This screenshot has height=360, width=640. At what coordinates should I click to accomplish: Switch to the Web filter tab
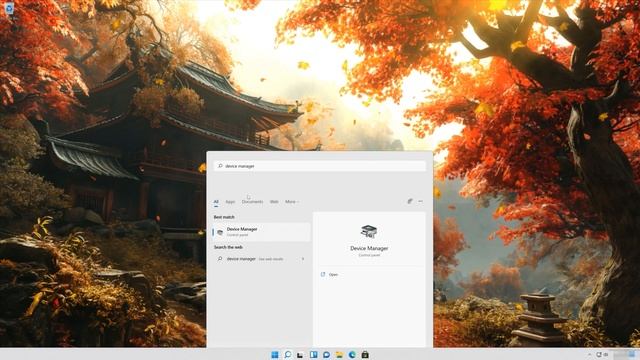point(274,202)
